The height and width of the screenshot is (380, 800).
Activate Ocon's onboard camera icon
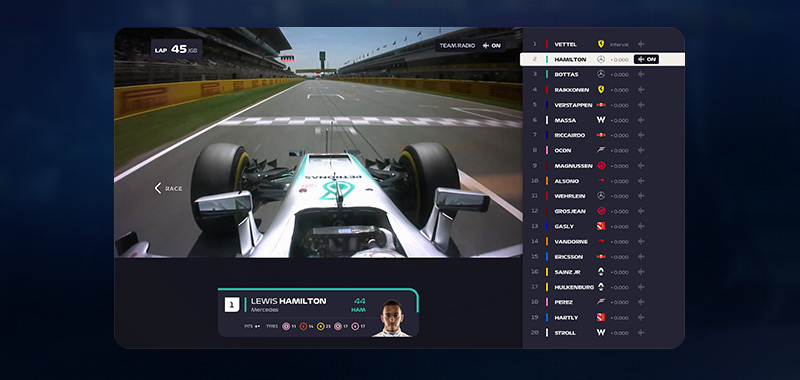[641, 150]
